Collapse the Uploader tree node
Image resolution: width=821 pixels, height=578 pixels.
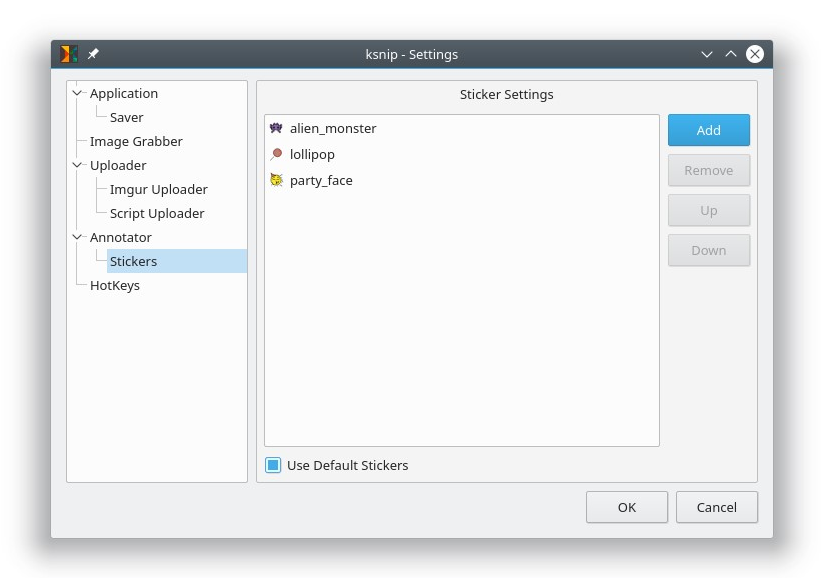point(77,165)
